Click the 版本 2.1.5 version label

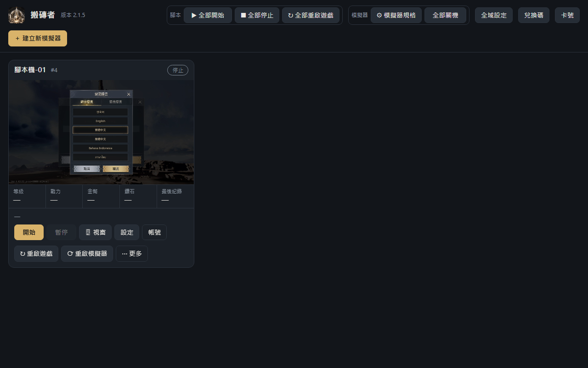[x=73, y=15]
